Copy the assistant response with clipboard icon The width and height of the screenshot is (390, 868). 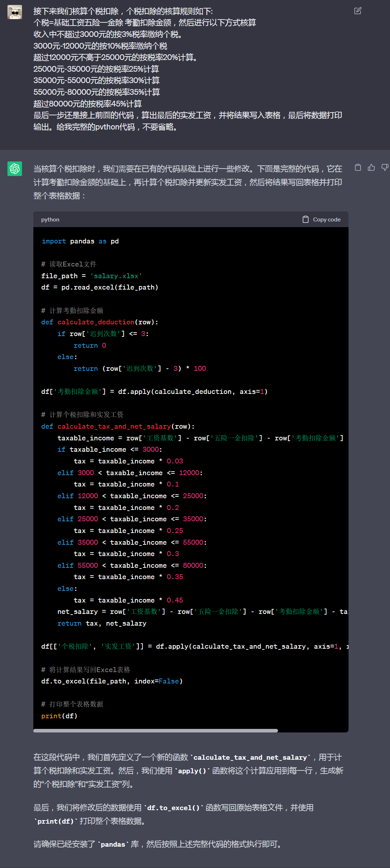[358, 167]
